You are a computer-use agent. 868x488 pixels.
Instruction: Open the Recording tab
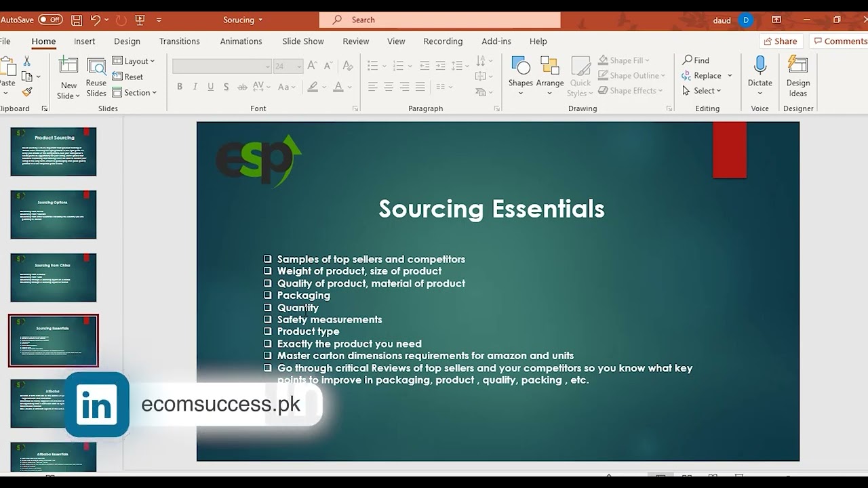click(x=443, y=41)
